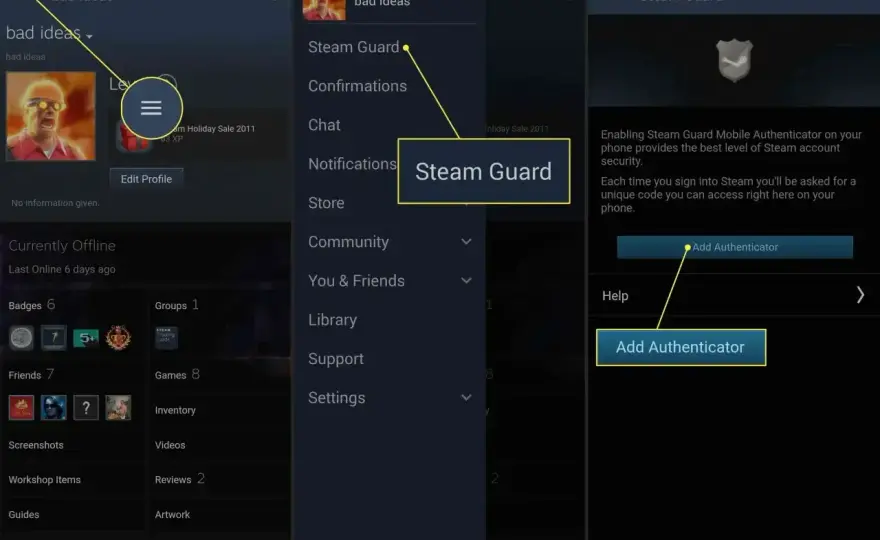Select the Store menu entry
This screenshot has height=540, width=880.
(x=326, y=203)
